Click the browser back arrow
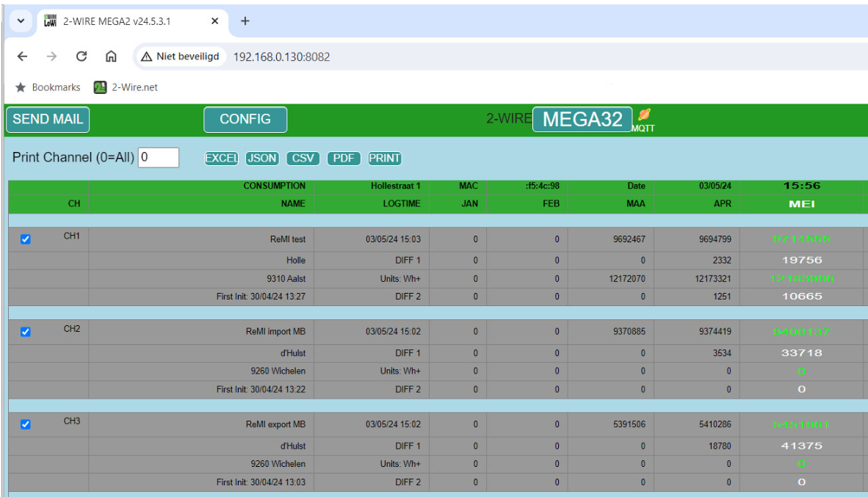 (22, 57)
